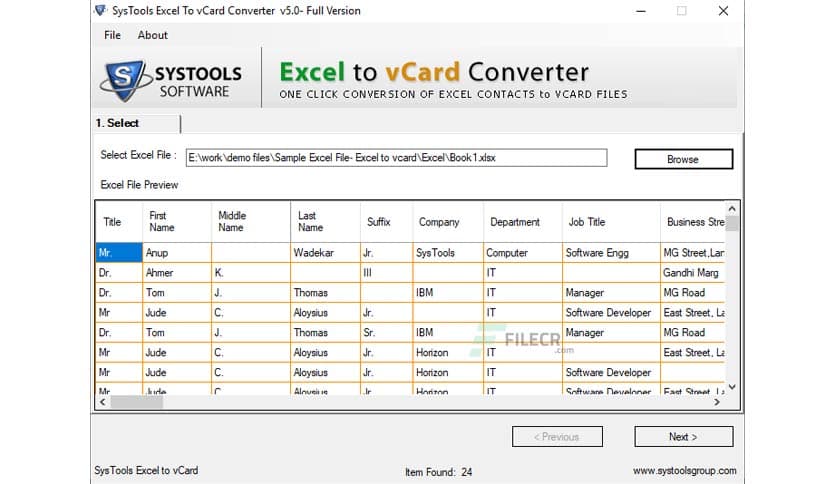This screenshot has width=836, height=484.
Task: Click the Next > button
Action: point(684,437)
